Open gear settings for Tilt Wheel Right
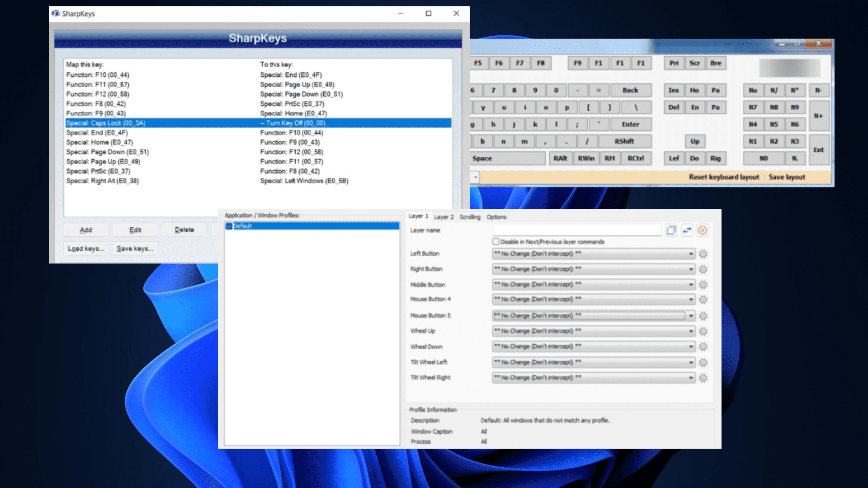This screenshot has height=488, width=868. [x=703, y=378]
